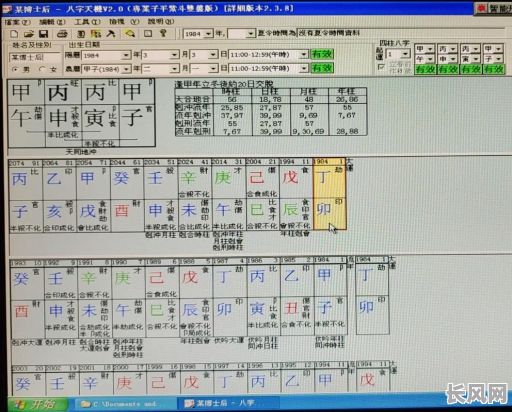
Task: Select the 甲戌 2054 luck pillar
Action: tap(93, 194)
